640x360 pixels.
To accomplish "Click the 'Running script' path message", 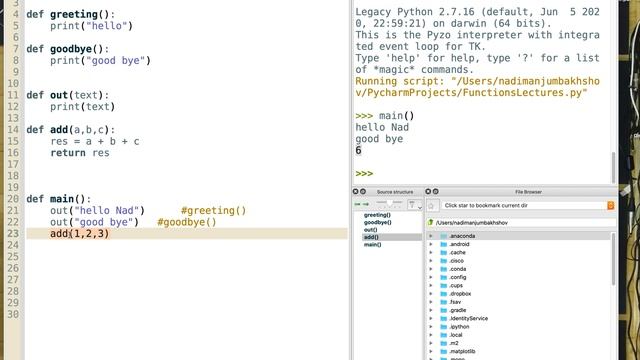I will pos(478,87).
